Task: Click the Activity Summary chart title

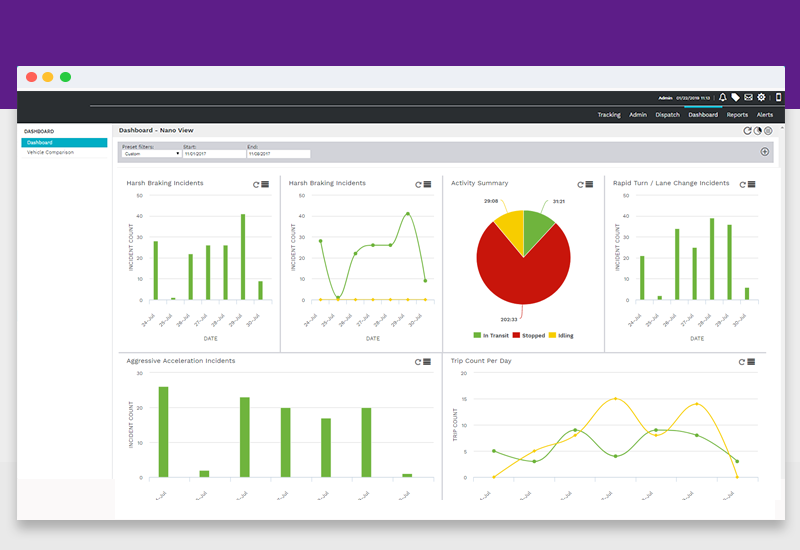Action: pos(480,183)
